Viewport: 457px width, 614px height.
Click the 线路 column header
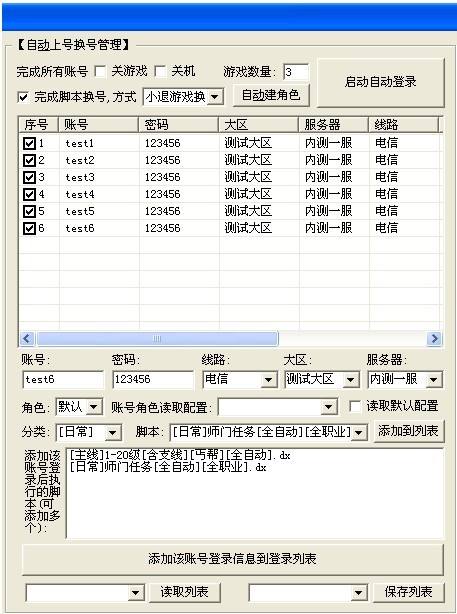point(403,125)
